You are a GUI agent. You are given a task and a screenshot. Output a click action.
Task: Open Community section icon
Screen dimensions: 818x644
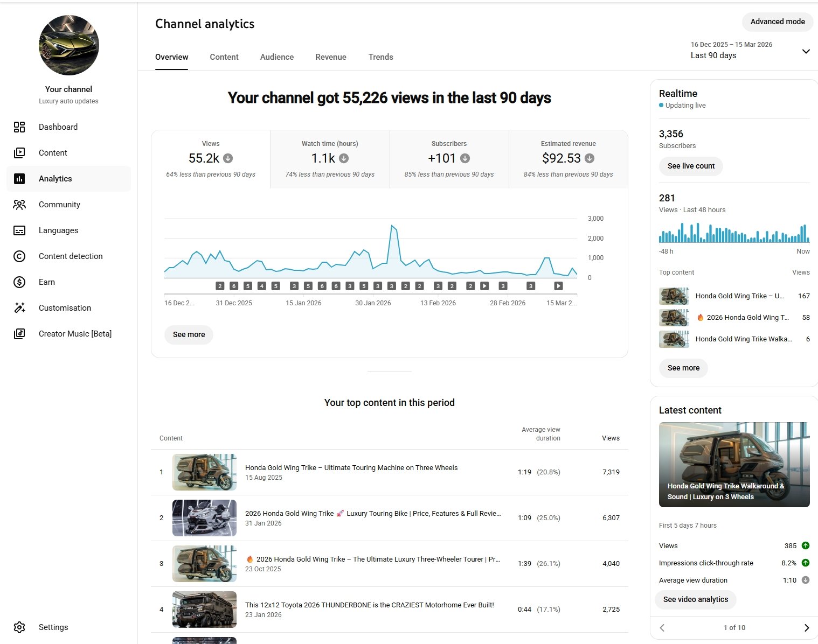(19, 205)
